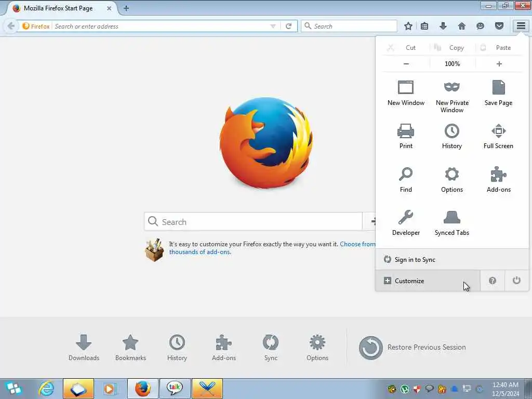Viewport: 532px width, 399px height.
Task: Click the start page Search field
Action: click(x=253, y=221)
